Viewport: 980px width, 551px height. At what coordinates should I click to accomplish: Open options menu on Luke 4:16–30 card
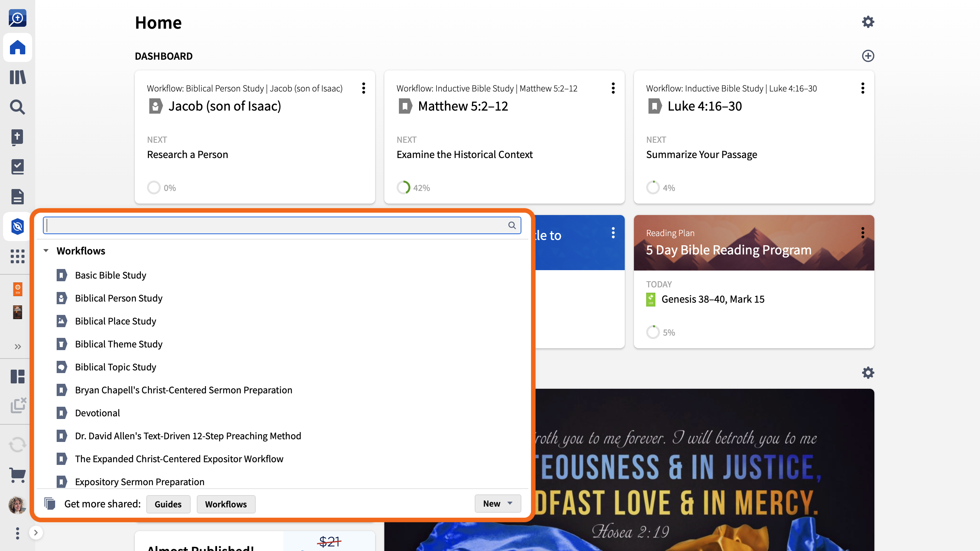[863, 88]
